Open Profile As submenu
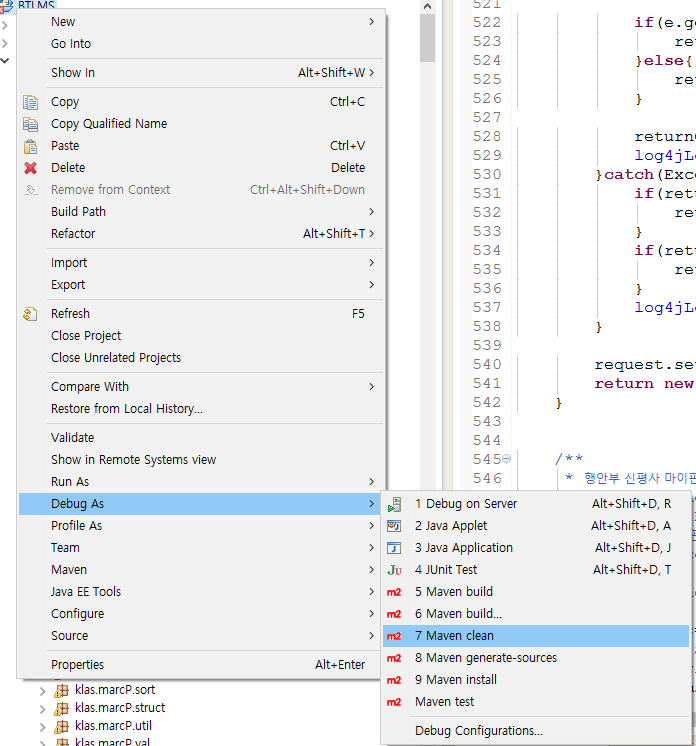696x746 pixels. coord(201,526)
